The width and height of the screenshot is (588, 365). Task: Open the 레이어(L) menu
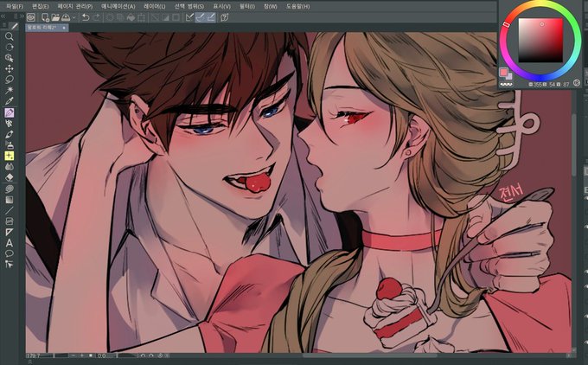(155, 6)
